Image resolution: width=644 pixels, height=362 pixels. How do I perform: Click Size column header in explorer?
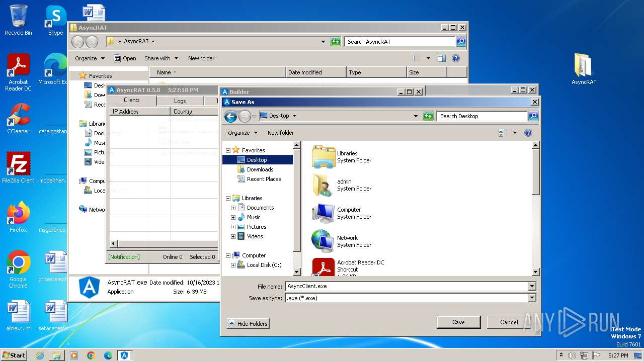click(427, 72)
